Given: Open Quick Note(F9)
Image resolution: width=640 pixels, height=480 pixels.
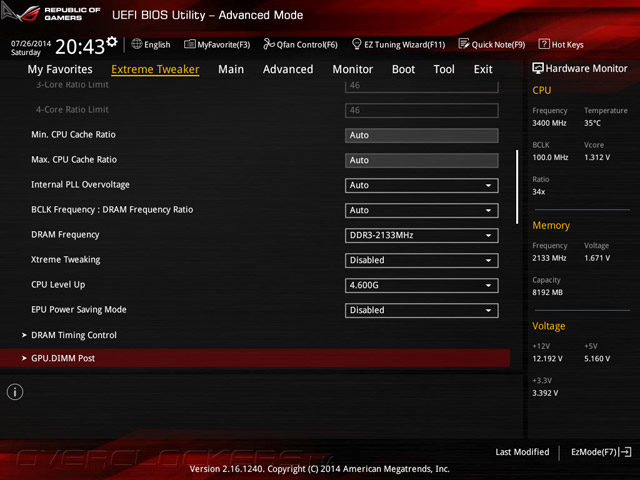Looking at the screenshot, I should 492,44.
